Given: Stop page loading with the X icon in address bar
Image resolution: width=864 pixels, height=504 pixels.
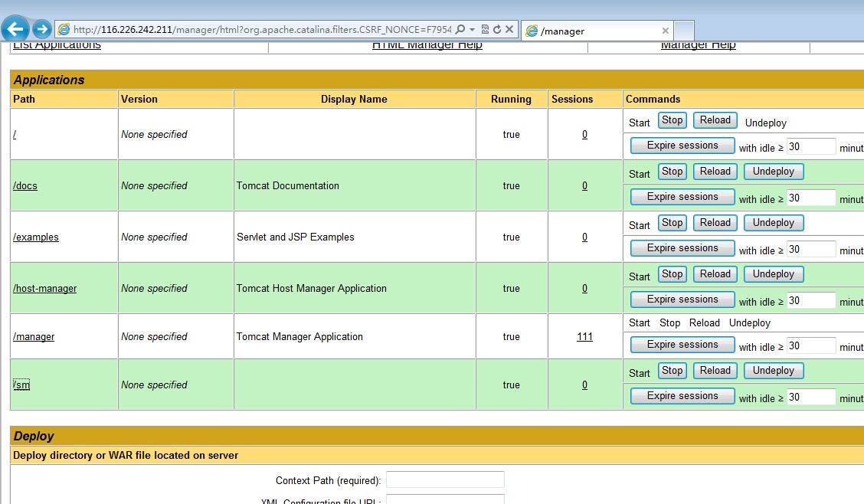Looking at the screenshot, I should point(509,29).
